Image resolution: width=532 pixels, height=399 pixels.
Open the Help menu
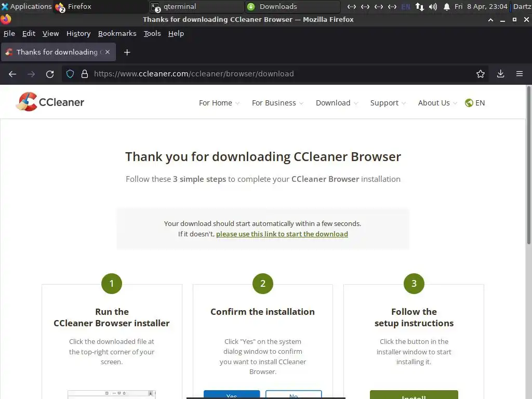point(176,34)
